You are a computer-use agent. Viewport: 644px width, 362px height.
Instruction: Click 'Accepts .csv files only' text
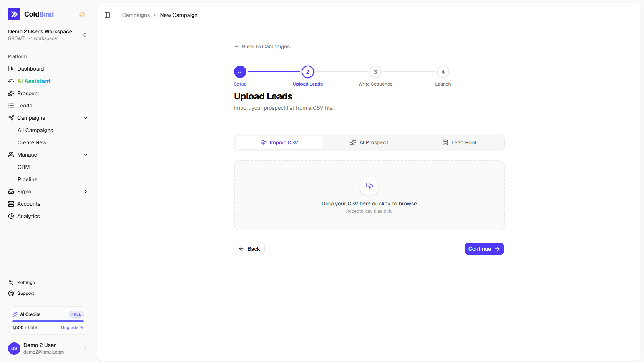pos(369,211)
